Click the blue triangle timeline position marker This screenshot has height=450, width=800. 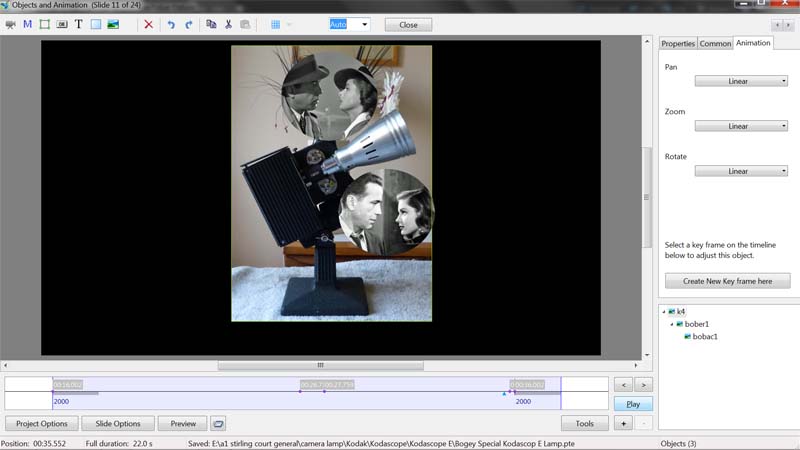[504, 393]
